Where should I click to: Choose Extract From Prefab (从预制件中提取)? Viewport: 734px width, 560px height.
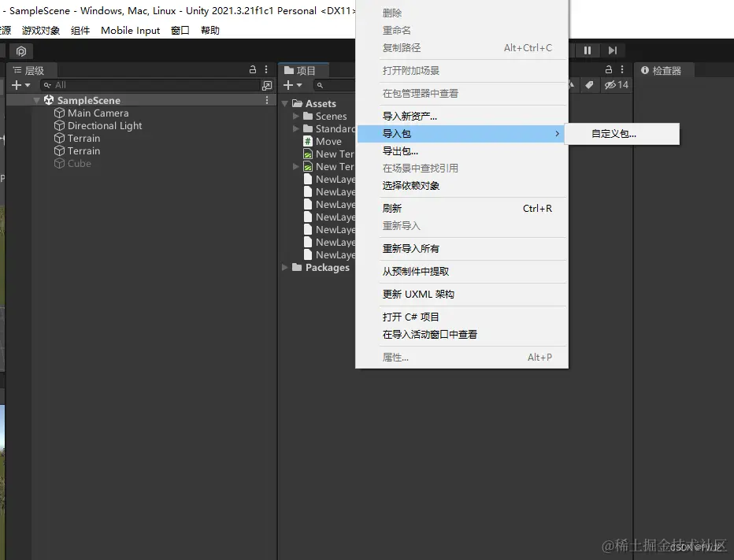[461, 272]
